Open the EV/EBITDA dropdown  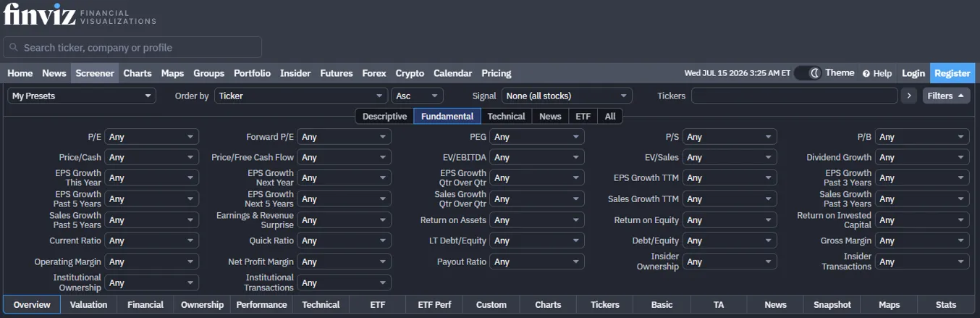click(x=537, y=157)
